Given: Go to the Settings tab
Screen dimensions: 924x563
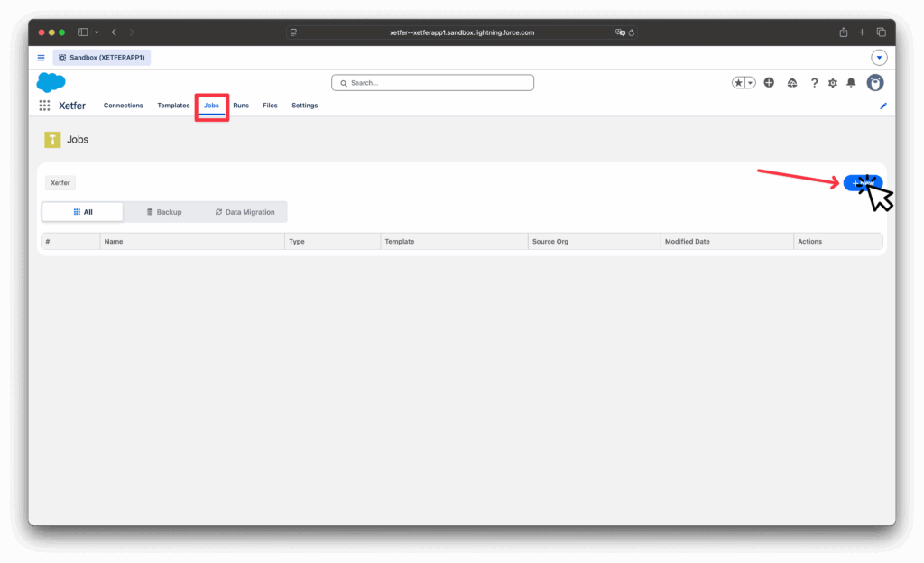Looking at the screenshot, I should [305, 106].
